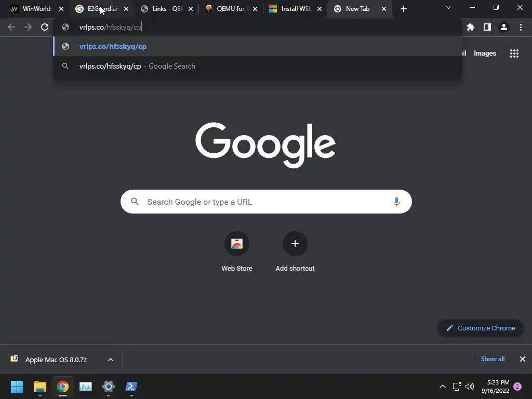The height and width of the screenshot is (399, 532).
Task: Open the network status tray icon
Action: point(457,387)
